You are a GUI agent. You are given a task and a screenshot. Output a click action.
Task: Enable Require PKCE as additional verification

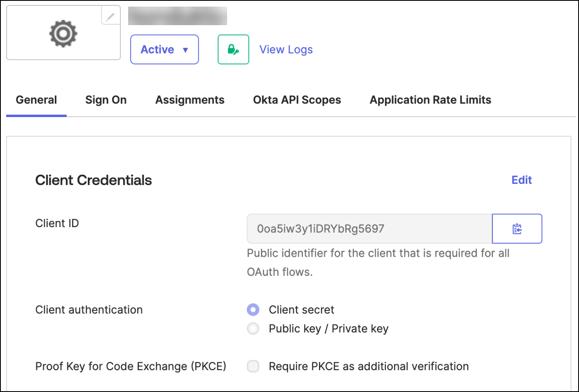(253, 366)
